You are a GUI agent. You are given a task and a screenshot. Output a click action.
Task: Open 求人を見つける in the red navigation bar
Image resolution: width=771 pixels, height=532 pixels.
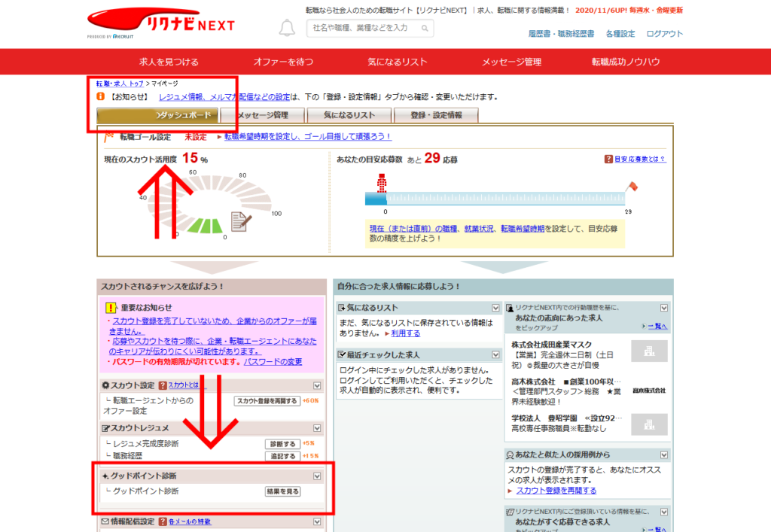[169, 62]
